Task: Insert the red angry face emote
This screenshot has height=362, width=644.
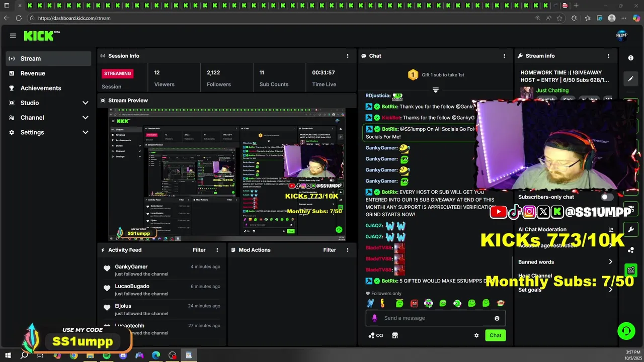Action: pos(414,303)
